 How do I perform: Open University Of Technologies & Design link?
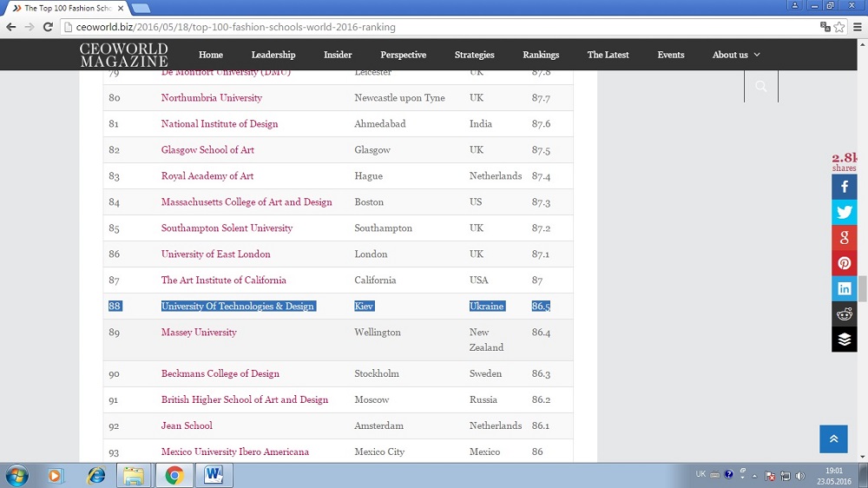pos(238,306)
